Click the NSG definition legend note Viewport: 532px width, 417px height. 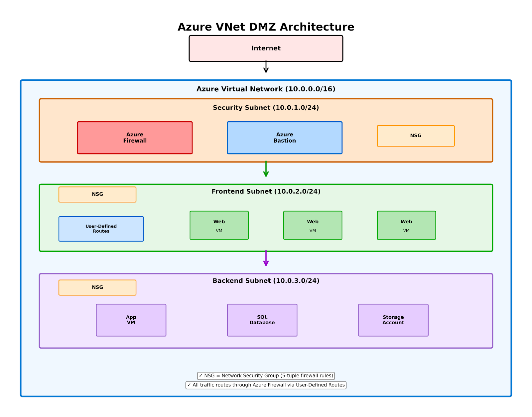(x=266, y=375)
